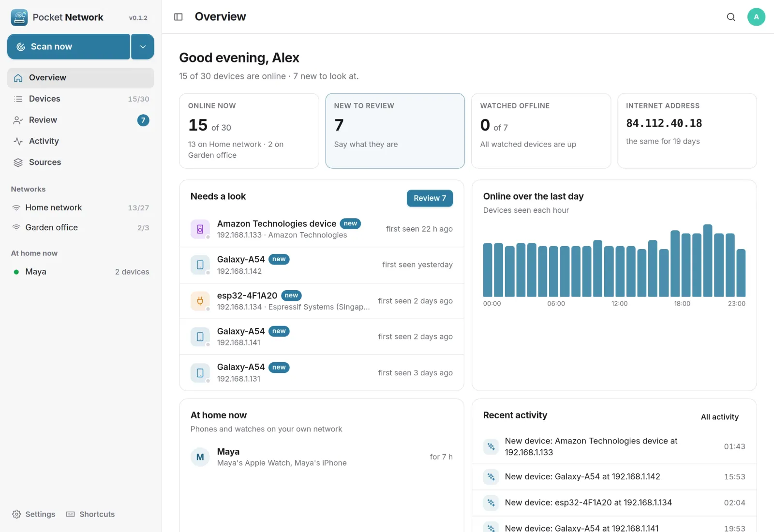Click the Galaxy-A54 192.168.1.131 phone icon

[200, 373]
